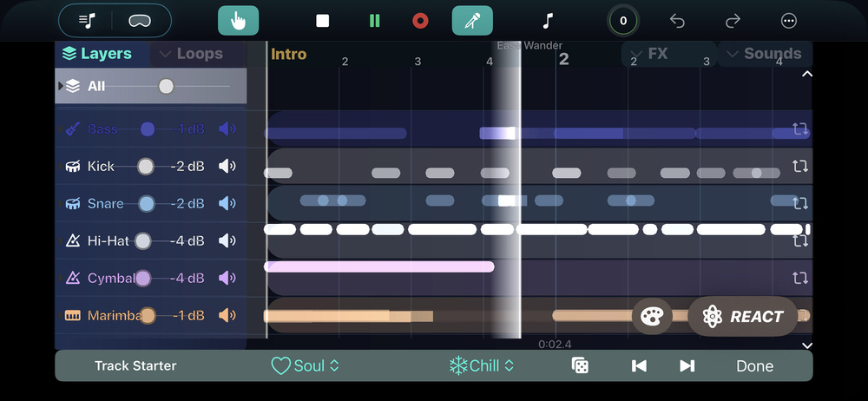This screenshot has height=401, width=868.
Task: Open the more options ellipsis menu
Action: 788,21
